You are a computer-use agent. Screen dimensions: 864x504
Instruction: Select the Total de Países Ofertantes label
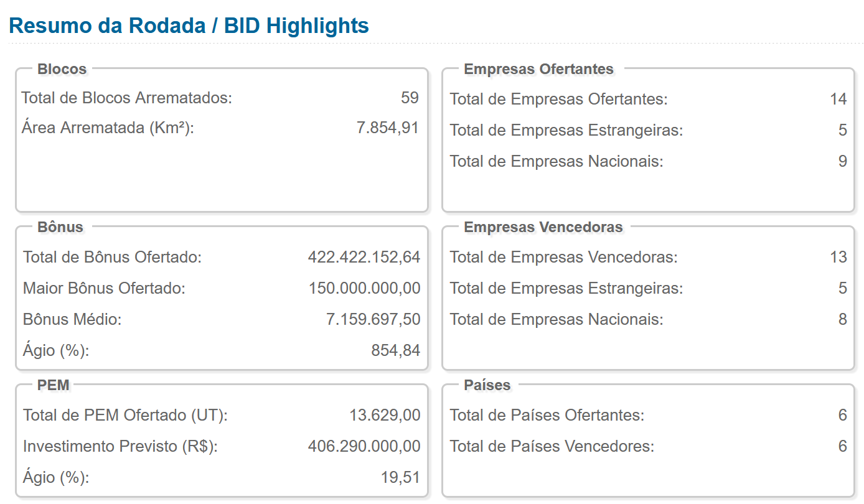[x=547, y=415]
